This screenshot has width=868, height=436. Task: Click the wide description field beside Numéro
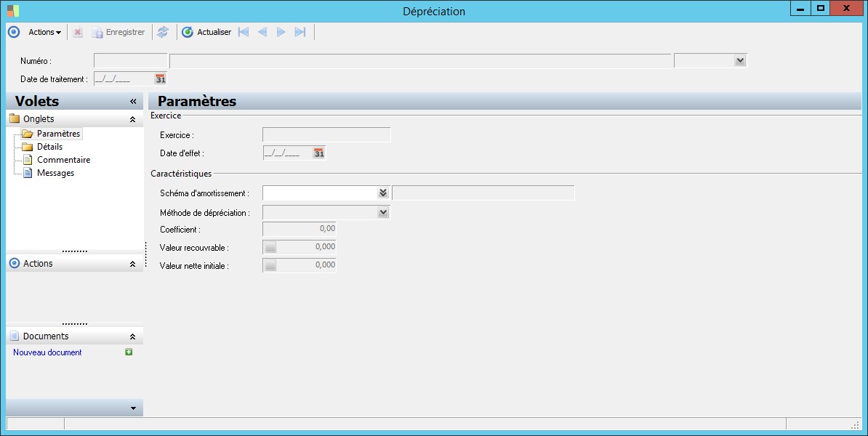pyautogui.click(x=421, y=61)
